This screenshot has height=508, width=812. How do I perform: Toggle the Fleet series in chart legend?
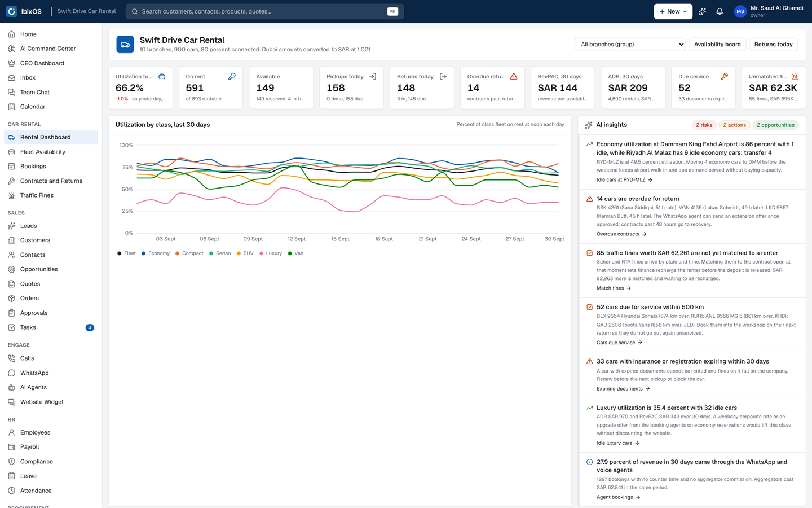[126, 253]
